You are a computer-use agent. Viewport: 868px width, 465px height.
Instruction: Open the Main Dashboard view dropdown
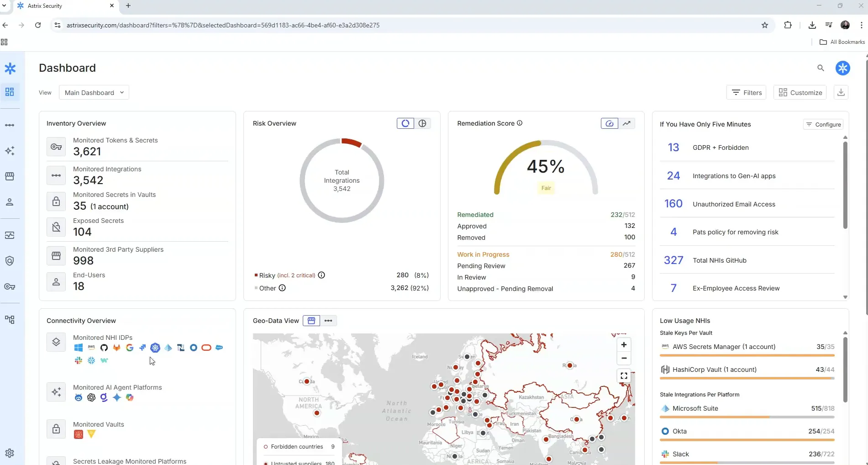pos(94,92)
